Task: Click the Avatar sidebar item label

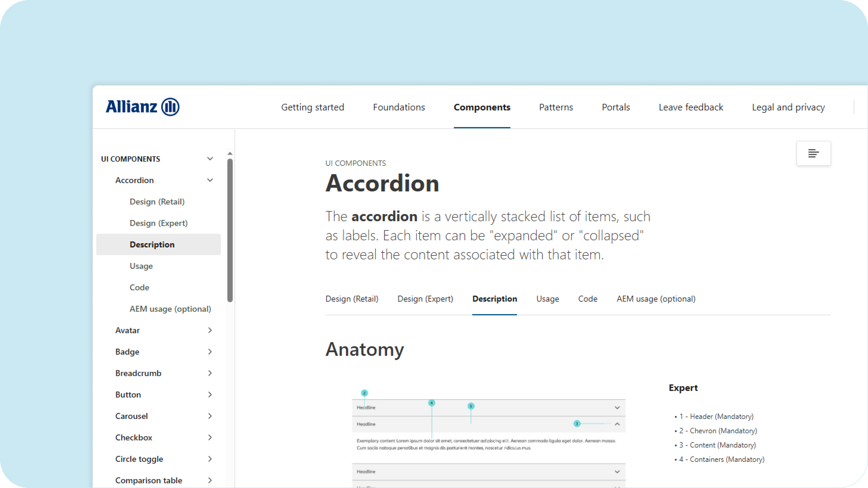Action: pos(127,330)
